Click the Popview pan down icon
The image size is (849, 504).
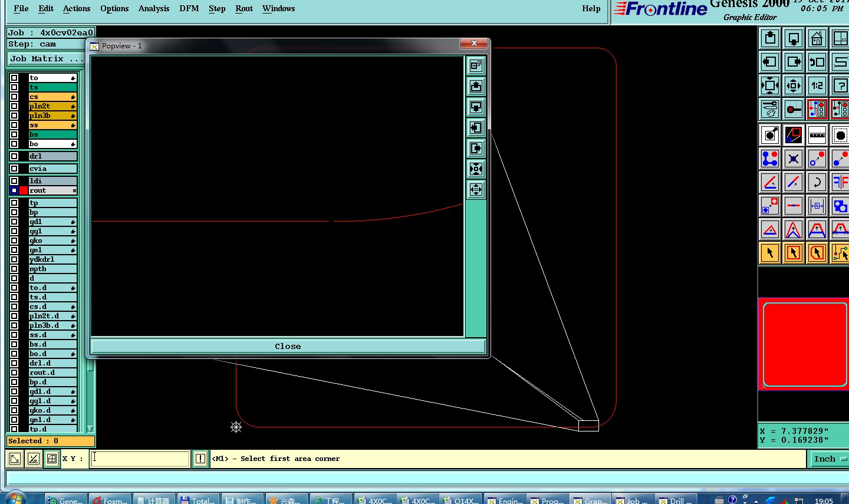pyautogui.click(x=476, y=107)
